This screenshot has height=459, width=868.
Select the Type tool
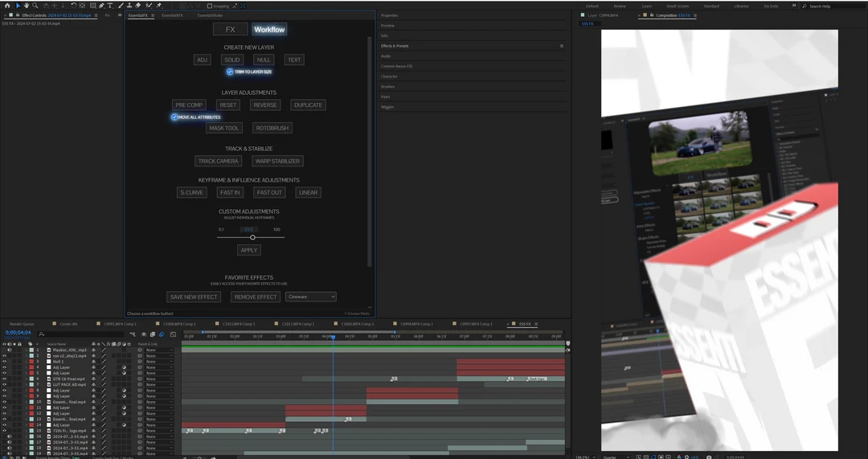(x=110, y=6)
